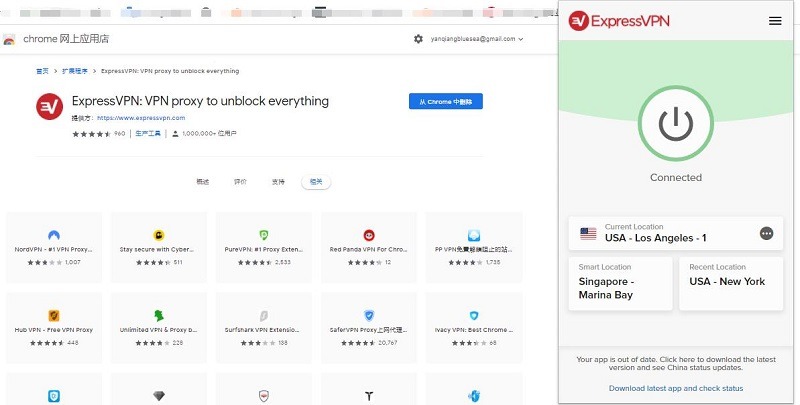Click the CyberGhost yellow extension icon
Image resolution: width=800 pixels, height=405 pixels.
[159, 235]
